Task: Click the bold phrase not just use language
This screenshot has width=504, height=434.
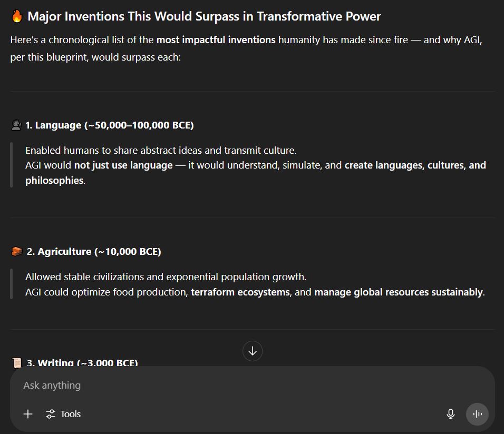Action: click(123, 165)
